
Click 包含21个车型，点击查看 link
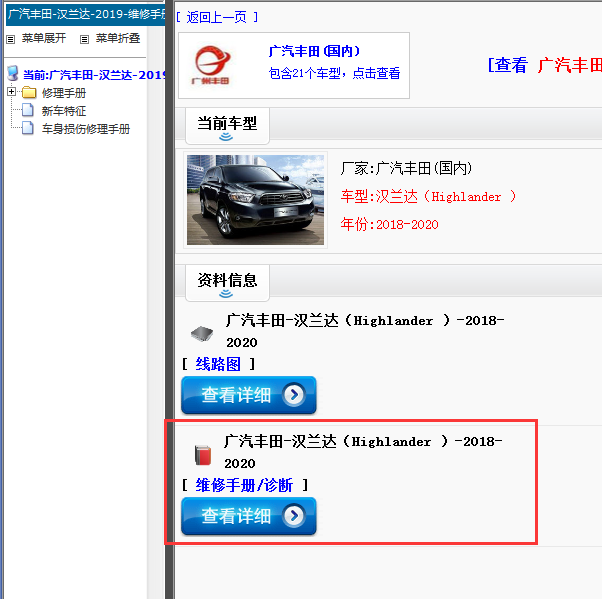[334, 73]
